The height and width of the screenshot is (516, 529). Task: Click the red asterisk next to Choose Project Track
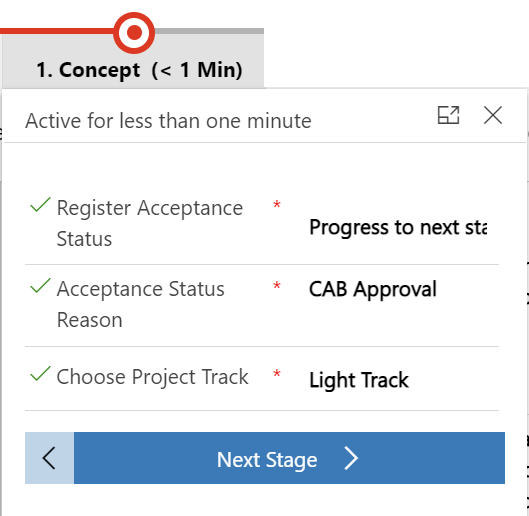click(x=277, y=374)
